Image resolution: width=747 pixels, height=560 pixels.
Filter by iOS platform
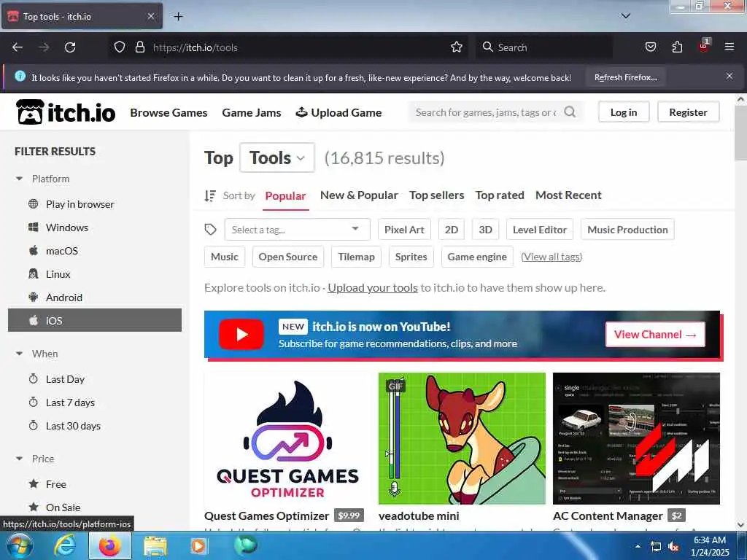pos(95,320)
